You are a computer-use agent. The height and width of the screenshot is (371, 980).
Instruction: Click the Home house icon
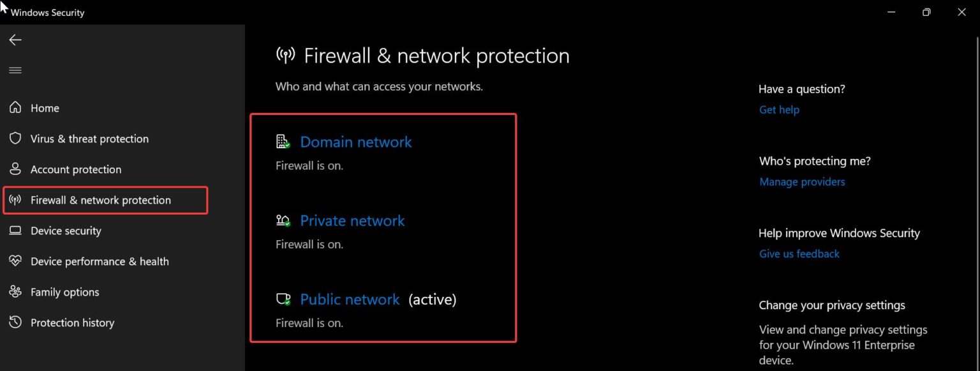[15, 108]
